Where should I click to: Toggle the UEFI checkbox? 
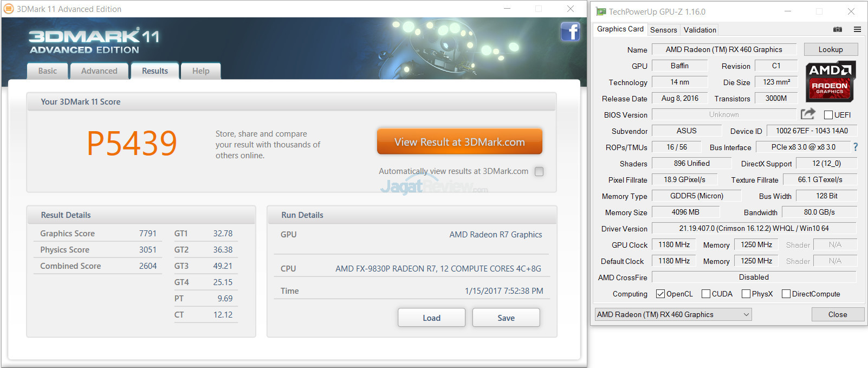[x=828, y=115]
